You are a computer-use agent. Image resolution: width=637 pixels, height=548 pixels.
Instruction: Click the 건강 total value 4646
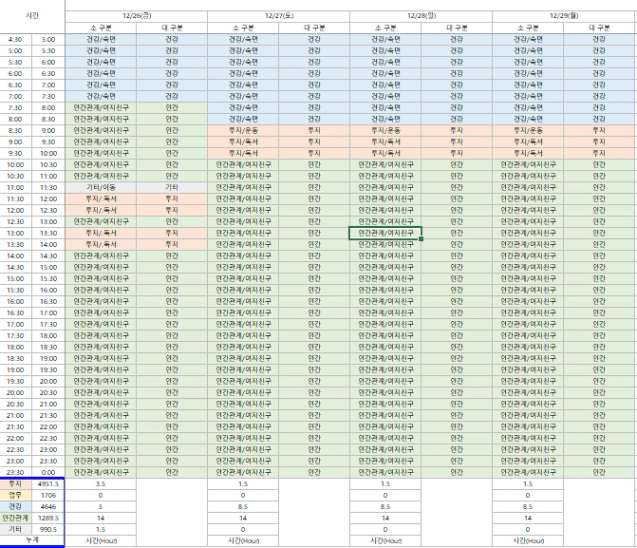pyautogui.click(x=49, y=507)
